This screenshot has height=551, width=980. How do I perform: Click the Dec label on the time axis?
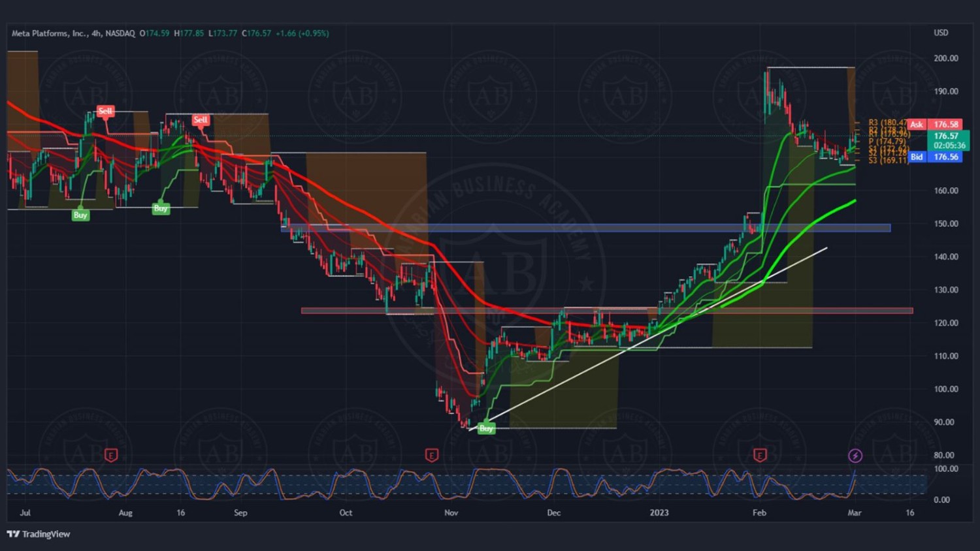coord(553,512)
